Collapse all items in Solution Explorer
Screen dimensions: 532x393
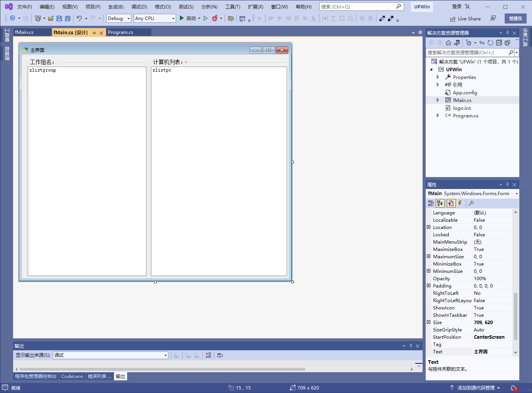(499, 43)
